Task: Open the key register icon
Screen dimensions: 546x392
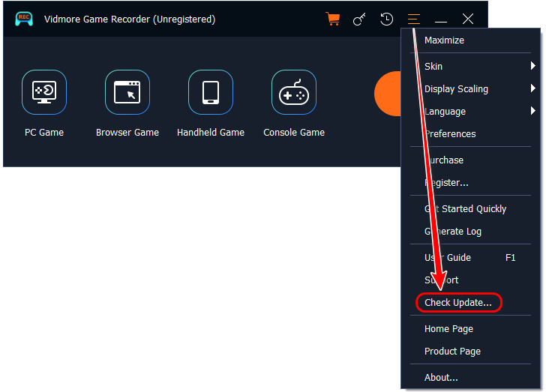Action: pyautogui.click(x=360, y=19)
